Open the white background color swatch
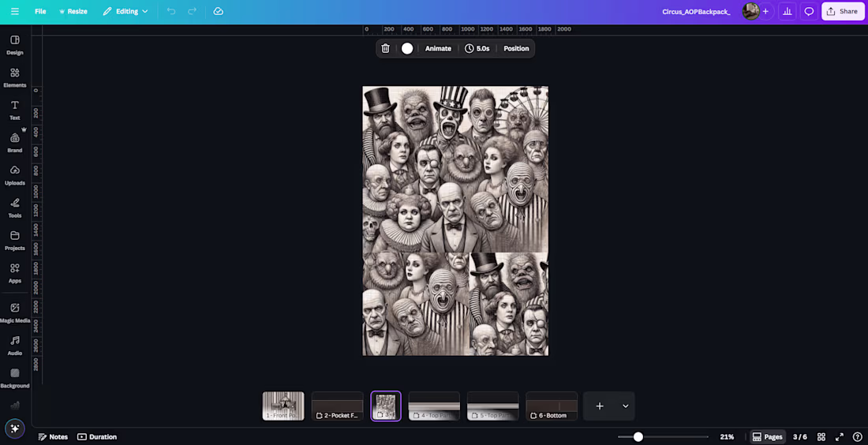This screenshot has width=868, height=445. click(407, 49)
